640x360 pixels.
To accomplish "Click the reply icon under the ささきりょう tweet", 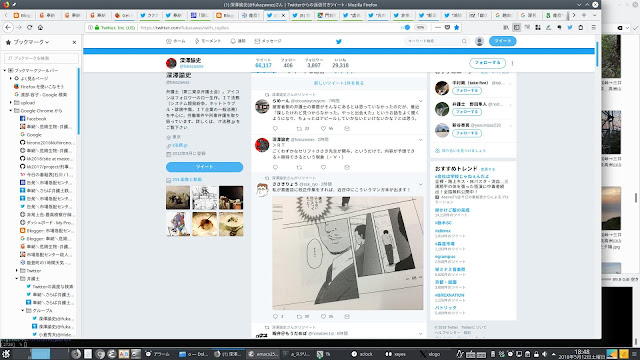I will (x=275, y=316).
